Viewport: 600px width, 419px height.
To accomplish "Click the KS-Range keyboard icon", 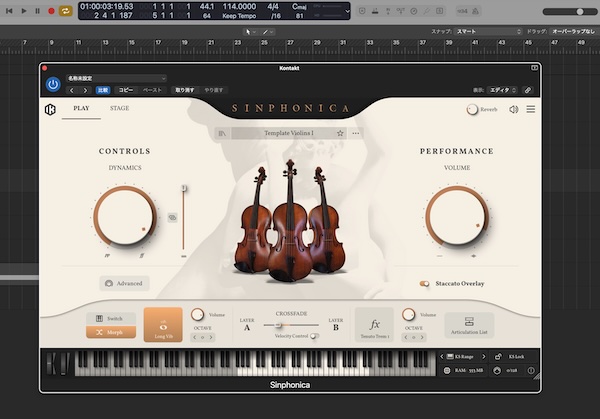I will (x=450, y=357).
